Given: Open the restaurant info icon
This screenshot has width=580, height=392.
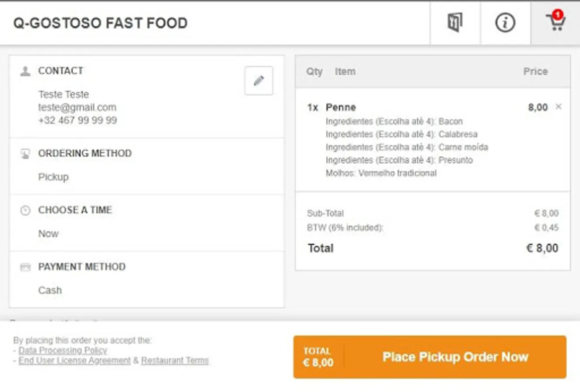Looking at the screenshot, I should (505, 23).
